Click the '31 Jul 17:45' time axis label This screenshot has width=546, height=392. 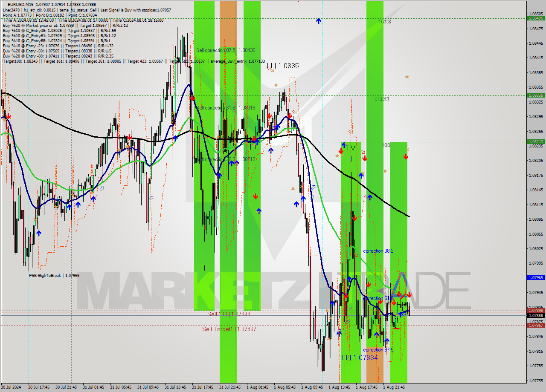(x=203, y=387)
